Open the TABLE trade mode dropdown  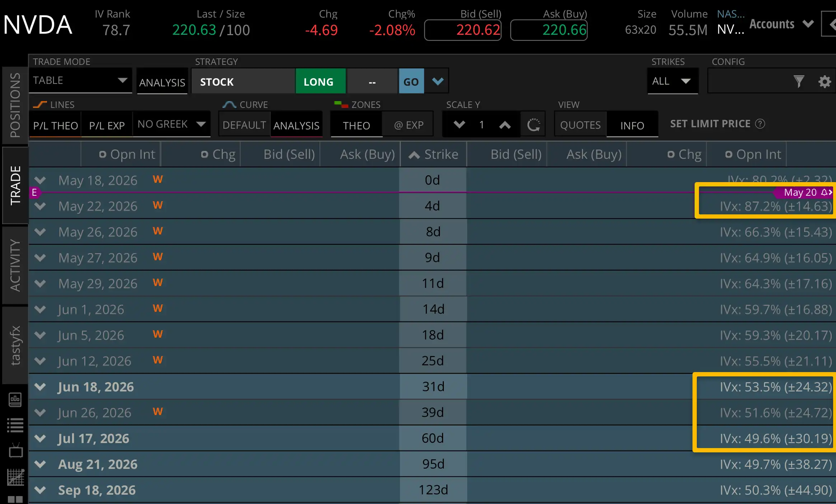[x=81, y=80]
